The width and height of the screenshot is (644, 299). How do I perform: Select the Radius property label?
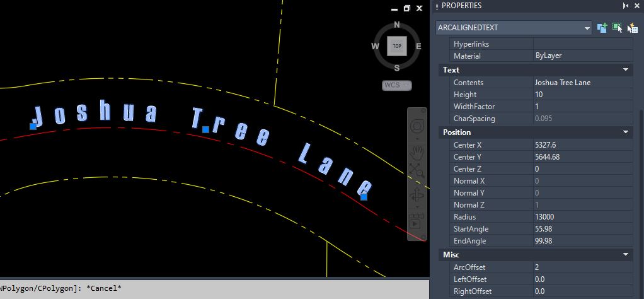point(464,217)
